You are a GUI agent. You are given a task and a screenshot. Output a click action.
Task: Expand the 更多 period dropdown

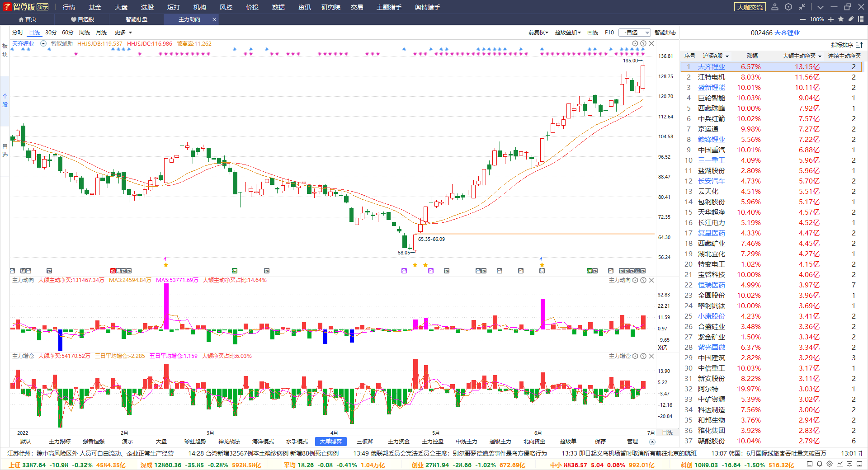tap(123, 33)
